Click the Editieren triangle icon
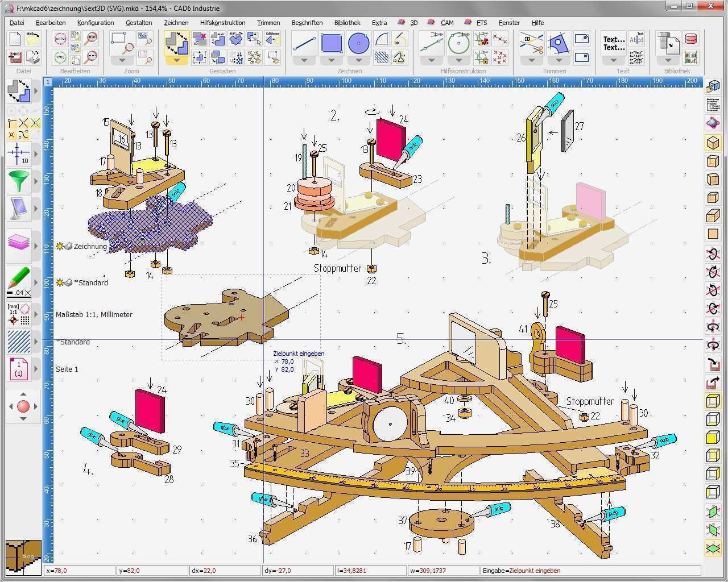Viewport: 728px width, 582px height. [x=272, y=39]
